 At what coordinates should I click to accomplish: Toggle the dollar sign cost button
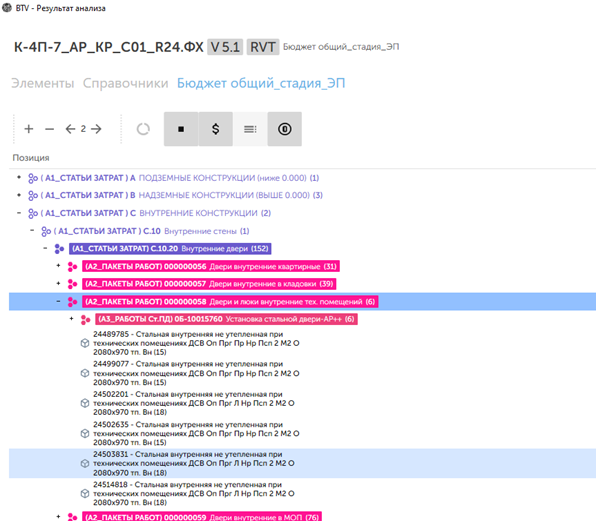(x=216, y=129)
